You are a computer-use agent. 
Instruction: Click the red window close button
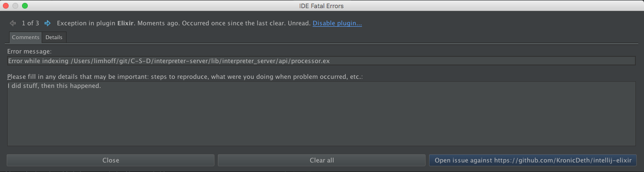tap(6, 6)
